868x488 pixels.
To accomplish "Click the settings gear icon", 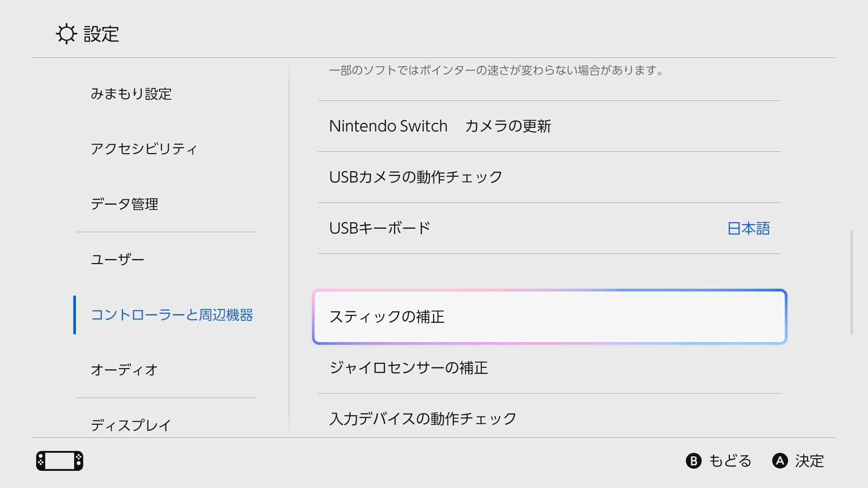I will [x=66, y=34].
